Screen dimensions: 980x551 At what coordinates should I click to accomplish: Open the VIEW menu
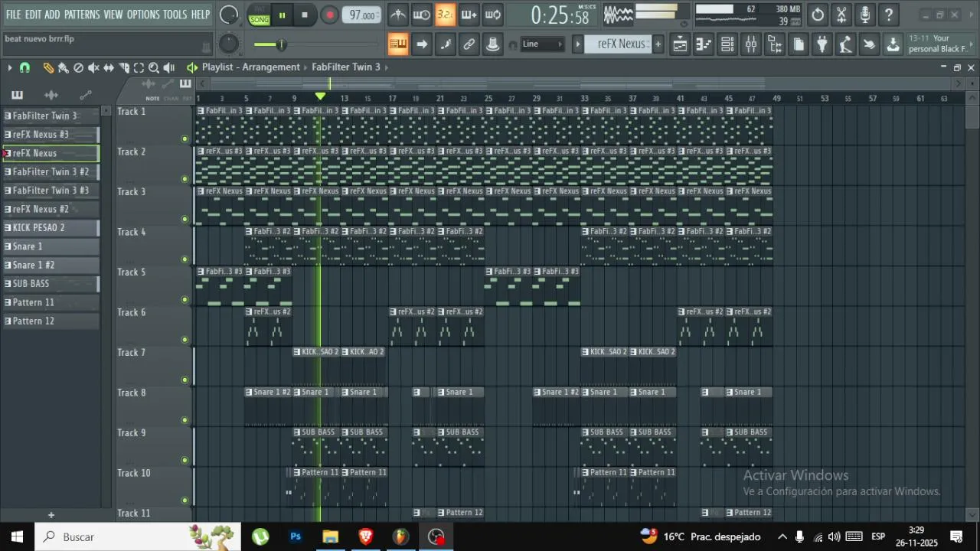[x=113, y=15]
